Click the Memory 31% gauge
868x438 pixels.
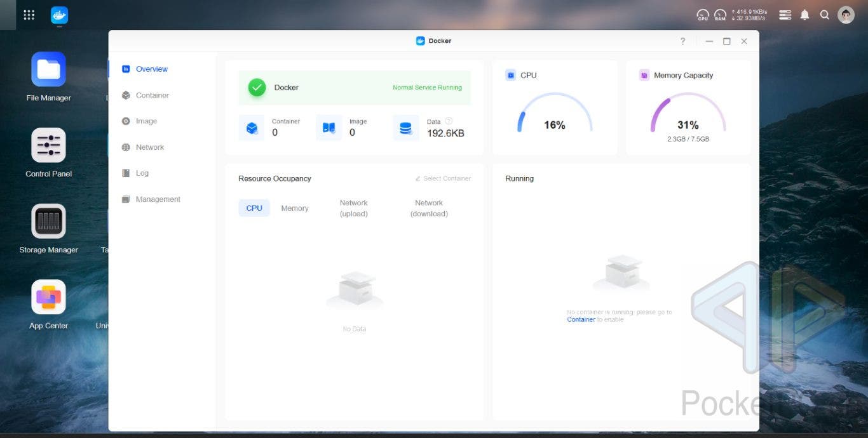688,114
